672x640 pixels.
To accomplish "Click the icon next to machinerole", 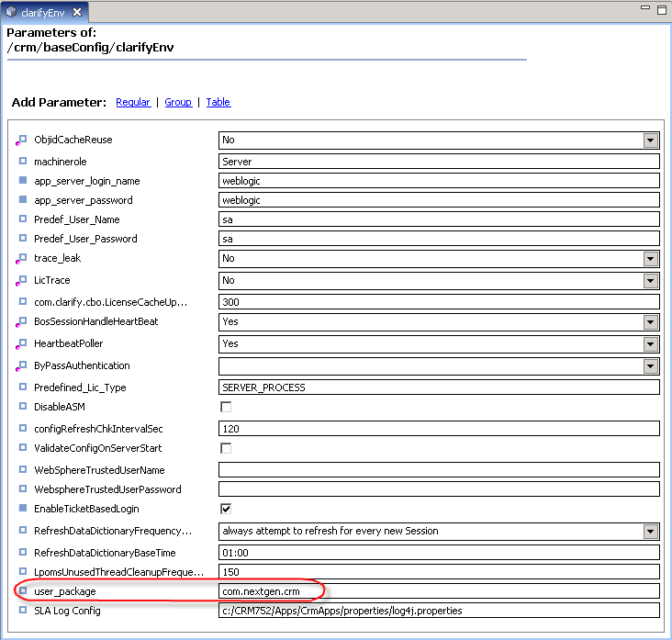I will coord(23,161).
